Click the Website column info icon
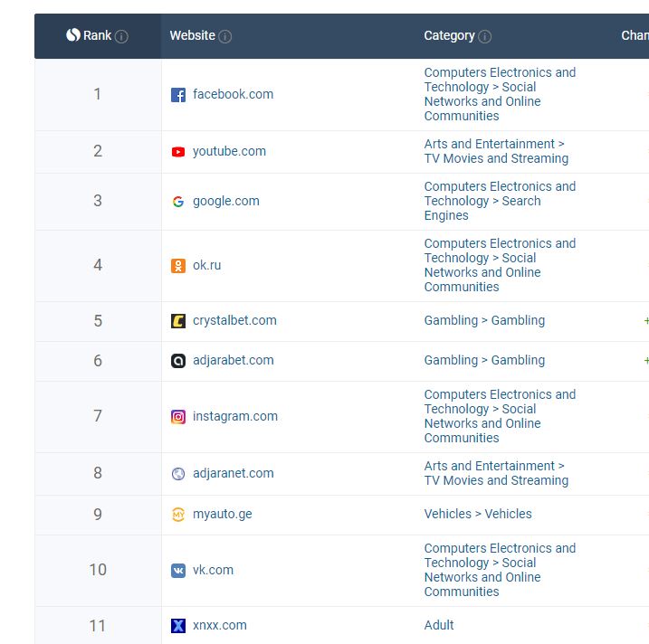This screenshot has width=649, height=644. click(x=224, y=36)
